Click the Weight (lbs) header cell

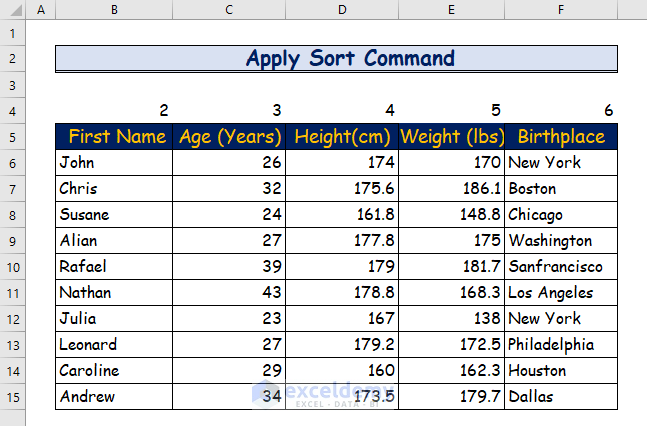point(451,137)
